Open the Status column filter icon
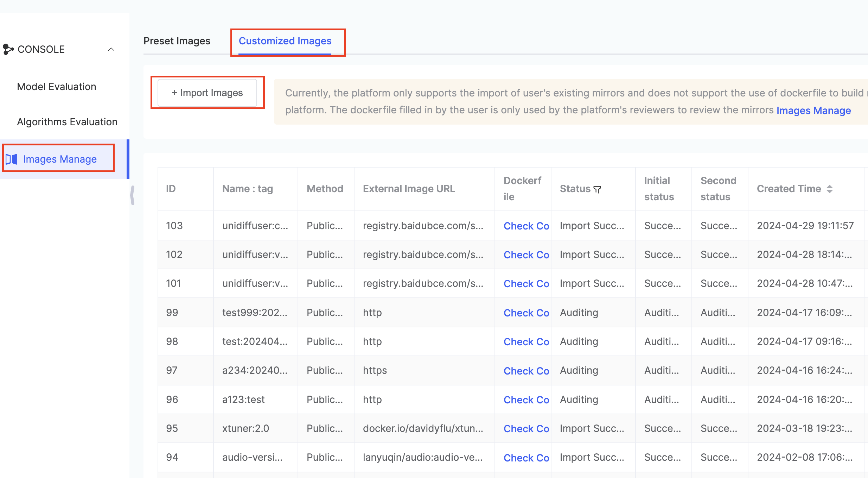868x478 pixels. [597, 190]
